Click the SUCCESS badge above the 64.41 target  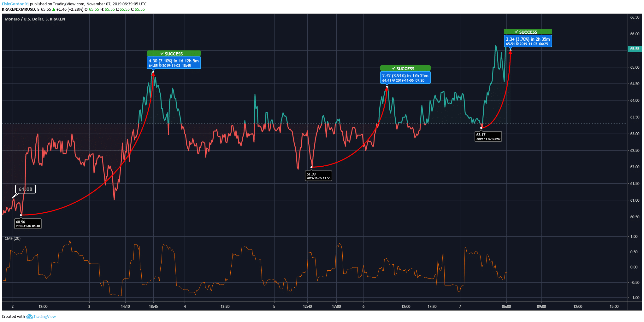pyautogui.click(x=405, y=68)
